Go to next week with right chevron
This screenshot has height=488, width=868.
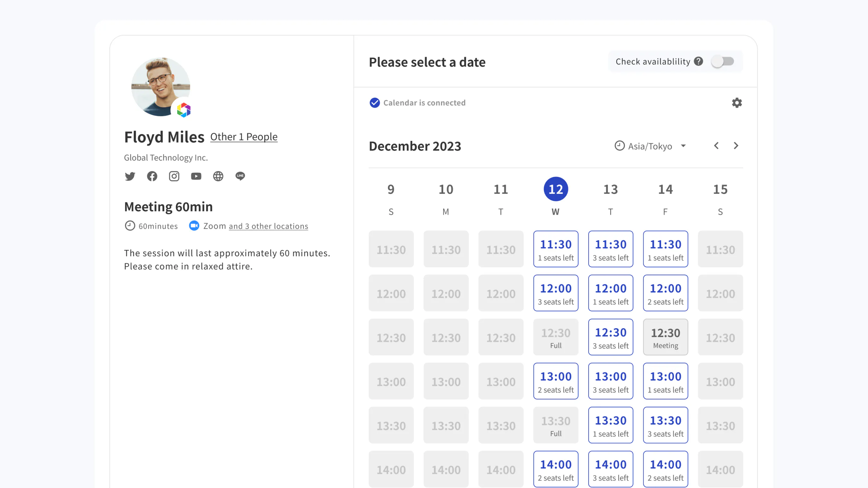(x=736, y=146)
